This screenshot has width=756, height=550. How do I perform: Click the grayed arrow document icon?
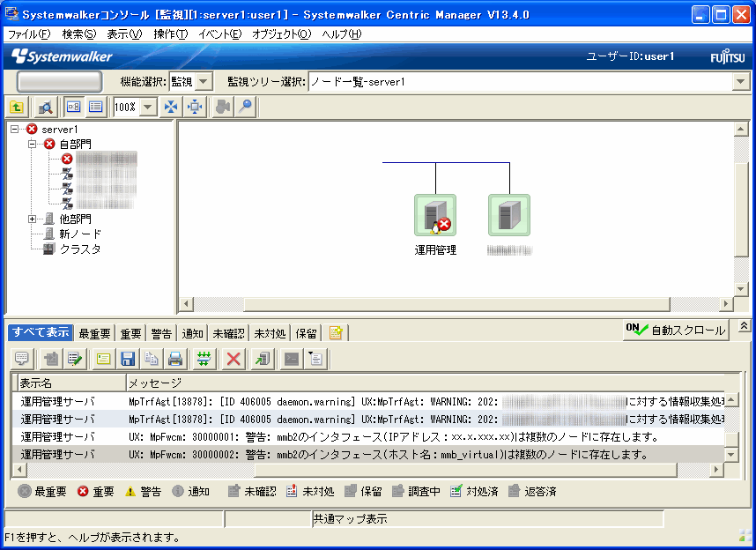[51, 359]
